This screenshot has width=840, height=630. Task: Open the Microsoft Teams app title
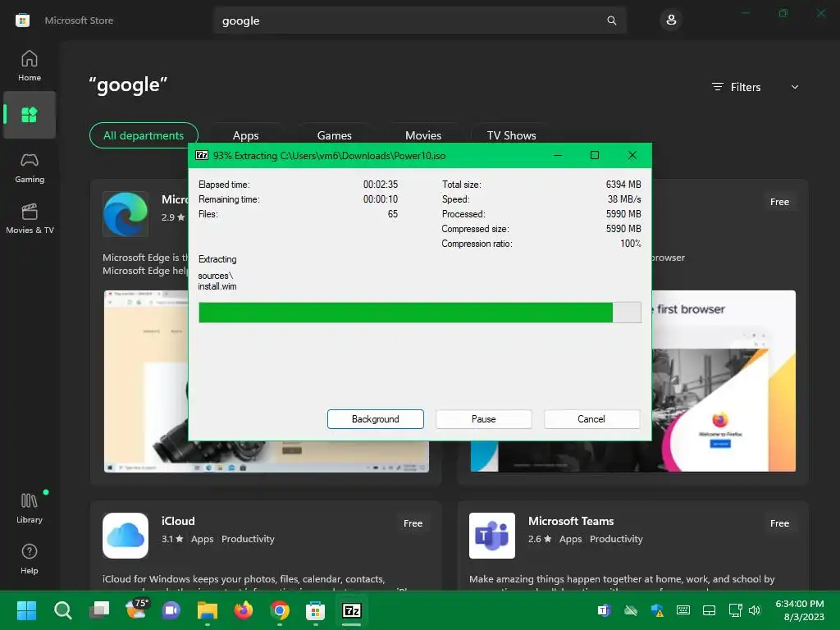click(x=571, y=521)
